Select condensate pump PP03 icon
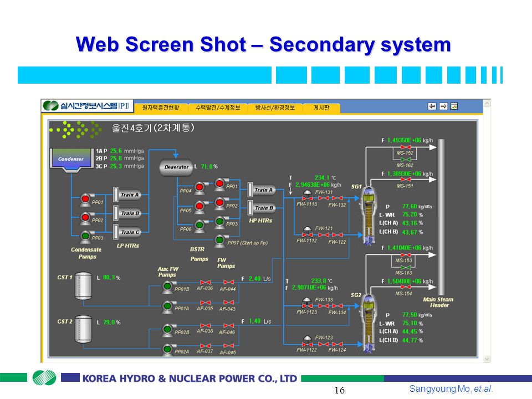The image size is (532, 399). point(85,236)
